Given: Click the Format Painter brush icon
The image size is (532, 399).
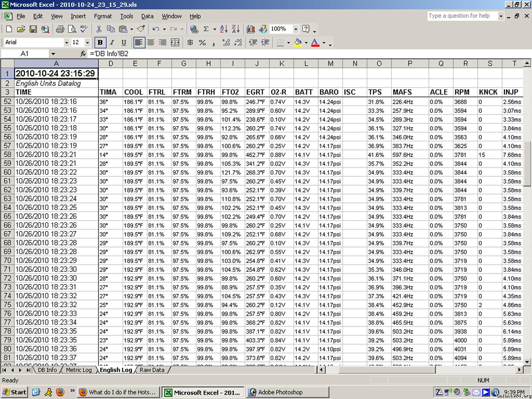Looking at the screenshot, I should pos(141,29).
